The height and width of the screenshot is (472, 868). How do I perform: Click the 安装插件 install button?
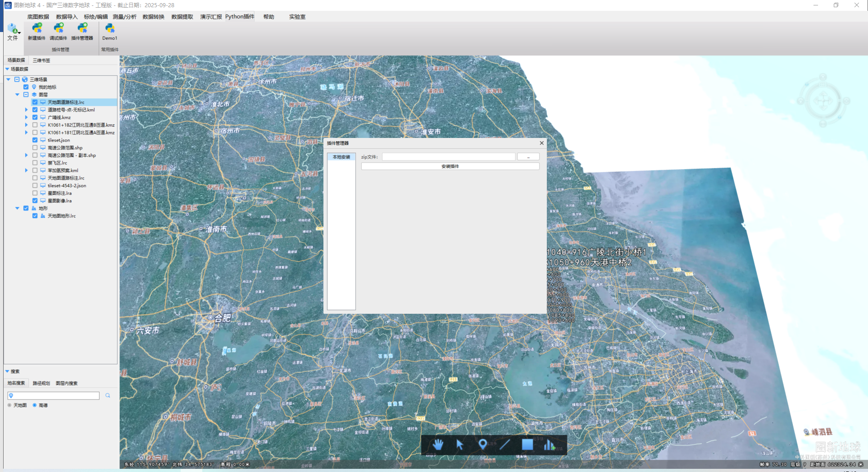(x=450, y=166)
